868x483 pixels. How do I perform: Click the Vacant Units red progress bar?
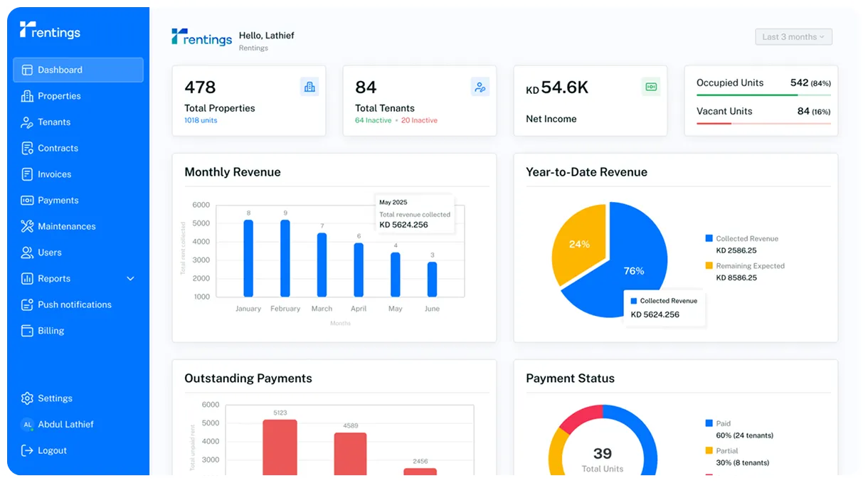[763, 123]
